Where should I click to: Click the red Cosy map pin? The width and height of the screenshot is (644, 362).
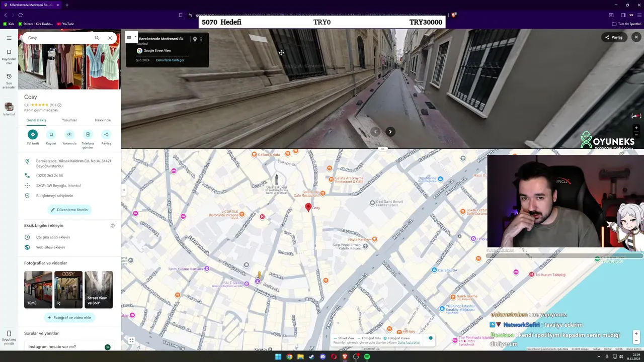pos(308,207)
